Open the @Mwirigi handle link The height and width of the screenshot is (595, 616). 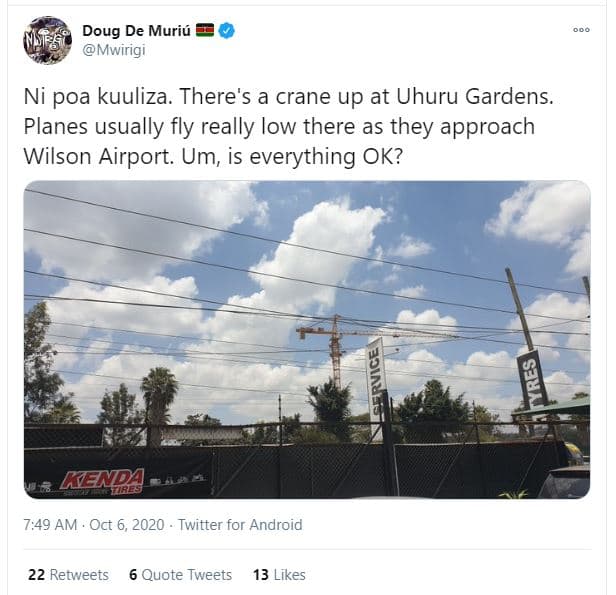114,50
